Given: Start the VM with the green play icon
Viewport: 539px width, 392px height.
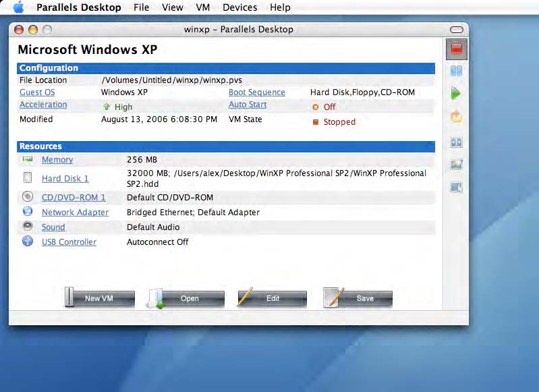Looking at the screenshot, I should (x=456, y=93).
